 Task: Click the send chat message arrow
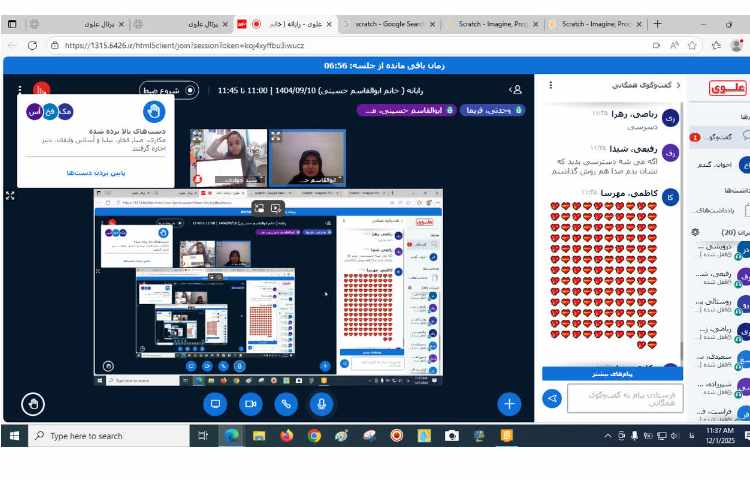point(552,398)
